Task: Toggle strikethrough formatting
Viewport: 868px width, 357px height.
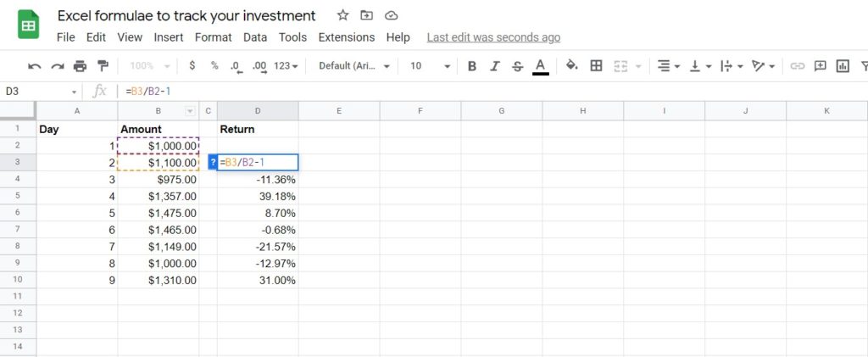Action: [x=517, y=66]
